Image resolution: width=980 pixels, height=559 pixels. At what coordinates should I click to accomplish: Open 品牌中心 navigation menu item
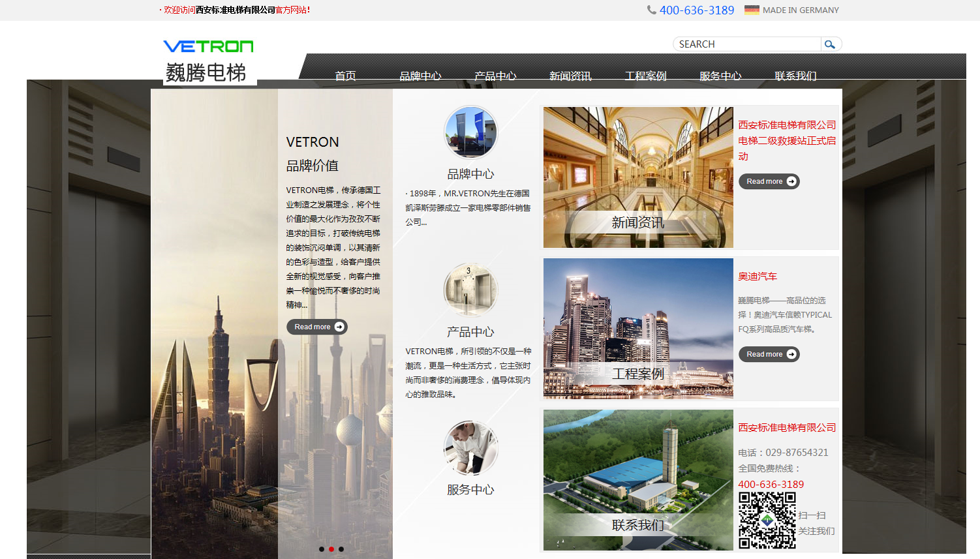click(x=420, y=76)
